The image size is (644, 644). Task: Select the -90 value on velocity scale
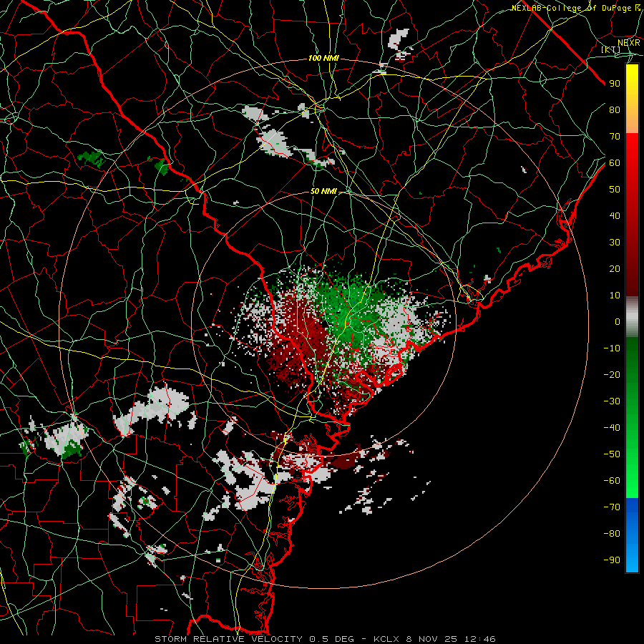tap(612, 560)
